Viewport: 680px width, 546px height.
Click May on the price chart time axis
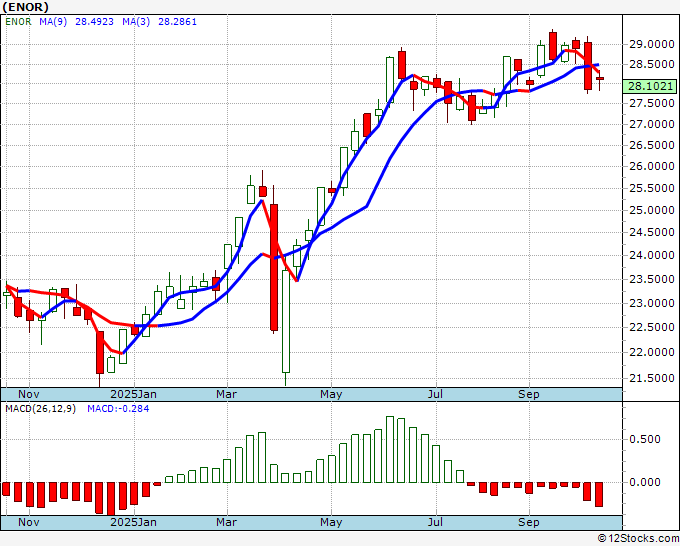(331, 394)
